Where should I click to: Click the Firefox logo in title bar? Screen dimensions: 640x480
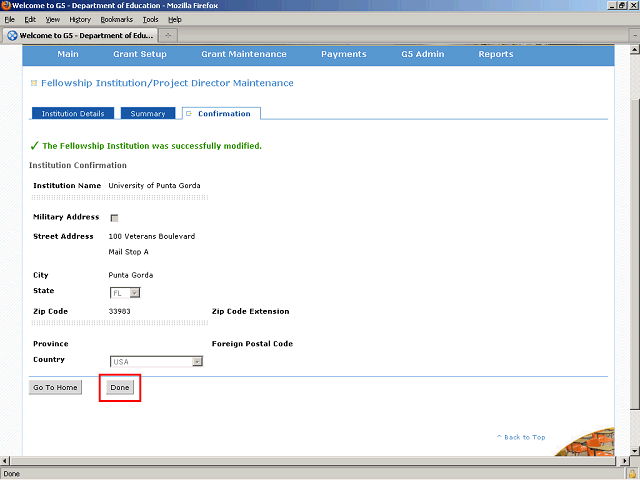click(x=5, y=5)
